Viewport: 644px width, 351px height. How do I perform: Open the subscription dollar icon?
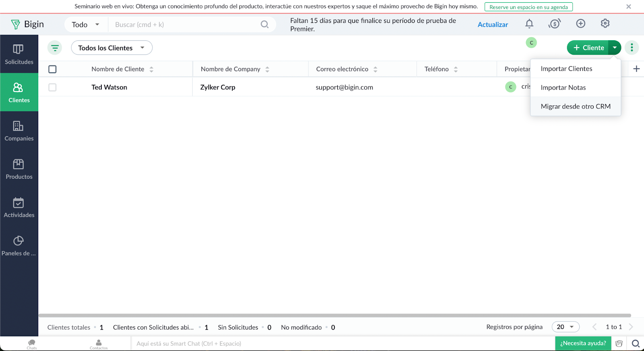pos(555,24)
